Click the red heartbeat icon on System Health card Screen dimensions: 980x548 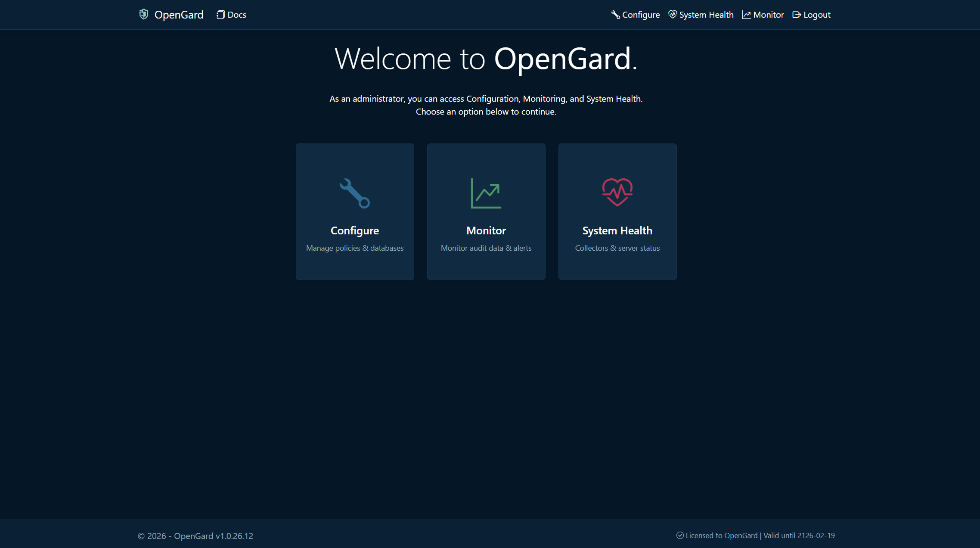coord(617,193)
